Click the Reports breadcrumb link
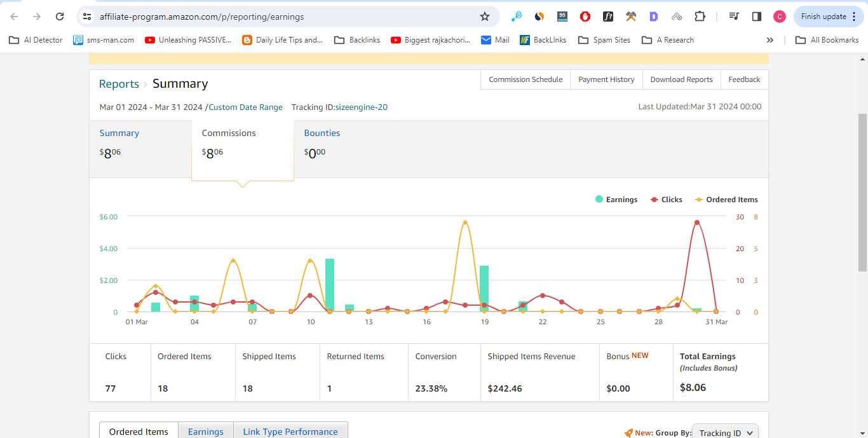Screen dimensions: 868x438 pos(119,84)
